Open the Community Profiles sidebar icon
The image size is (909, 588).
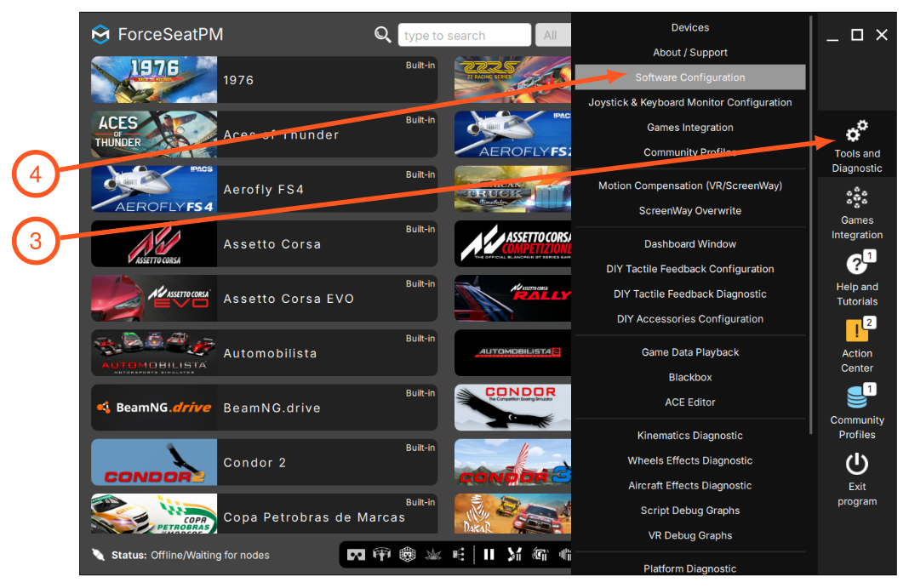coord(856,397)
